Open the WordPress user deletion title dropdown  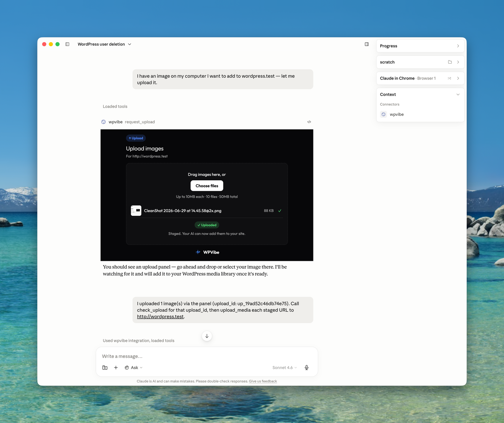[x=104, y=44]
